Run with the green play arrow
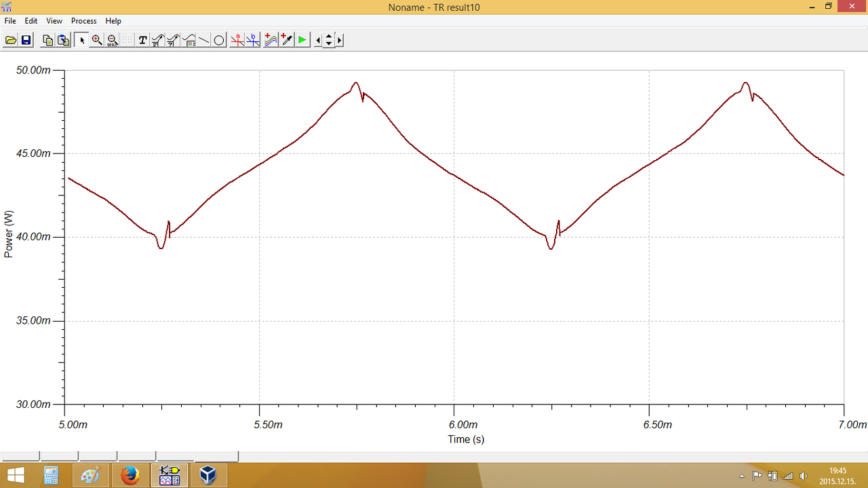Screen dimensions: 868x488 (x=302, y=40)
